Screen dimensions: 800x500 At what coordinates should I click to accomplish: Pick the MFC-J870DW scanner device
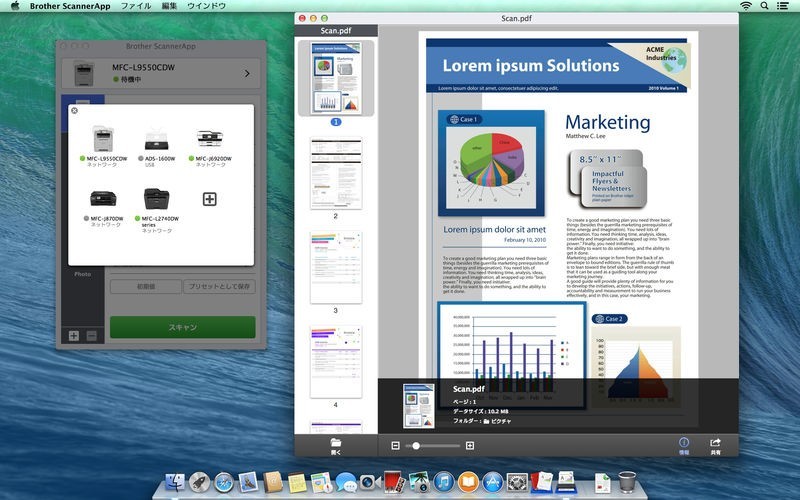pos(105,198)
